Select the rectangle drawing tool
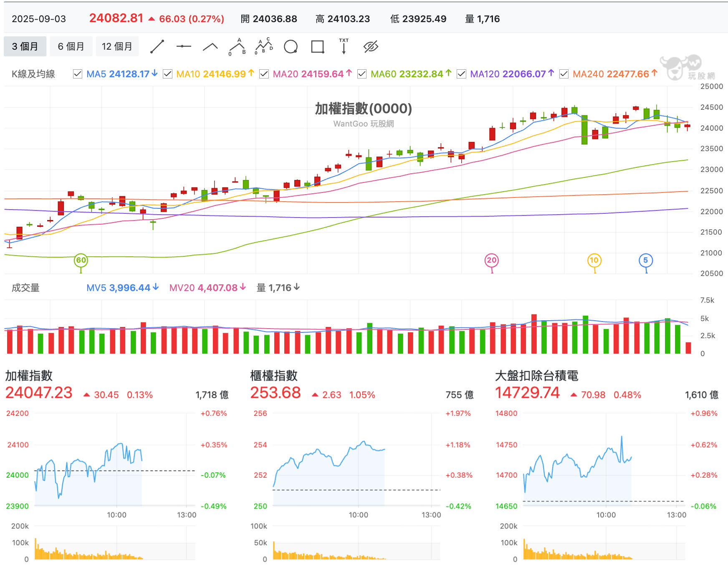Screen dimensions: 728x567 (x=318, y=47)
